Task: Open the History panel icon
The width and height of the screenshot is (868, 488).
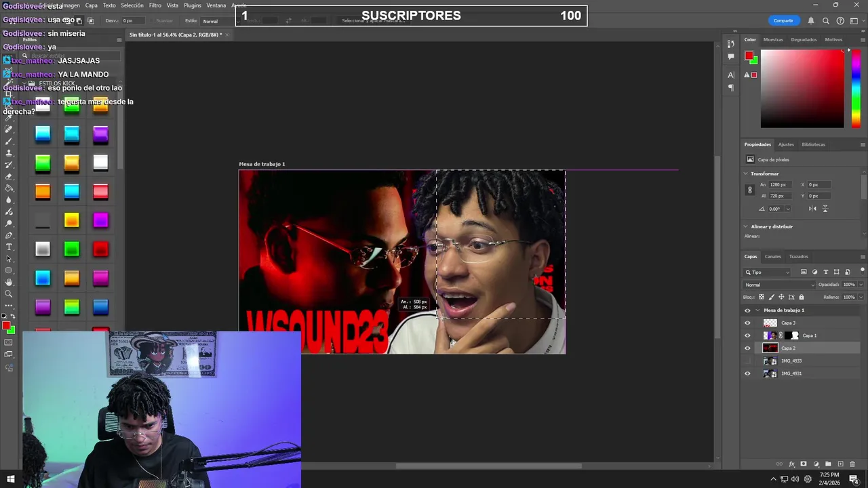Action: pyautogui.click(x=731, y=44)
